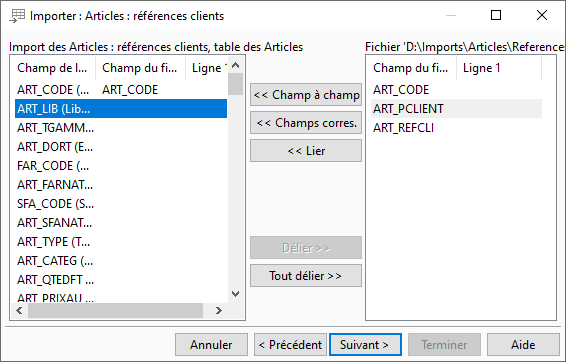Go to the next step with Suivant
The width and height of the screenshot is (566, 362).
click(x=365, y=345)
